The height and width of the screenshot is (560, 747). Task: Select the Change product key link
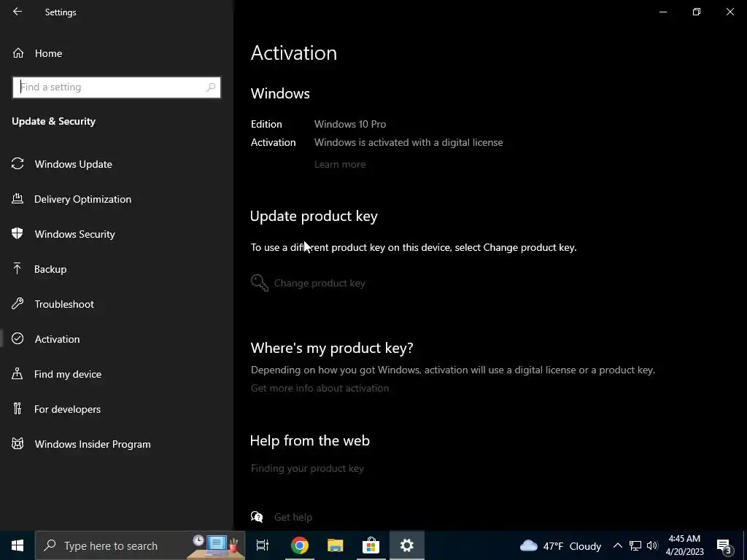point(320,283)
